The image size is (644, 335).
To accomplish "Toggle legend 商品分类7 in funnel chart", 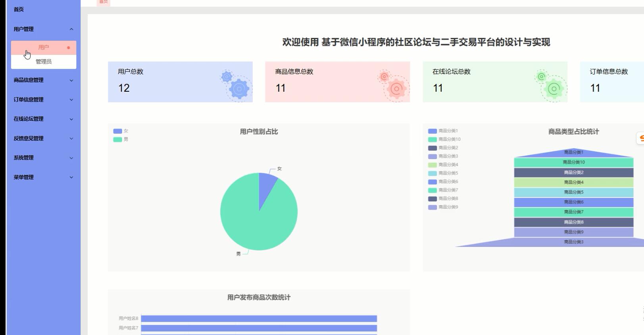I will pos(443,190).
